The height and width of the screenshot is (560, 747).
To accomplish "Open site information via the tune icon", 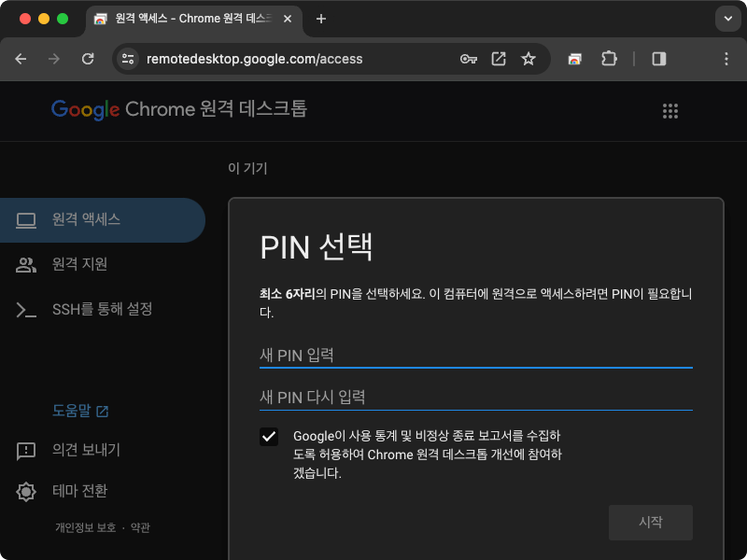I will pyautogui.click(x=126, y=58).
